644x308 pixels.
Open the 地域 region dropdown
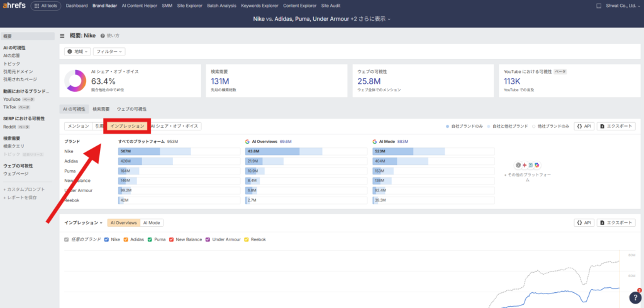pyautogui.click(x=78, y=52)
